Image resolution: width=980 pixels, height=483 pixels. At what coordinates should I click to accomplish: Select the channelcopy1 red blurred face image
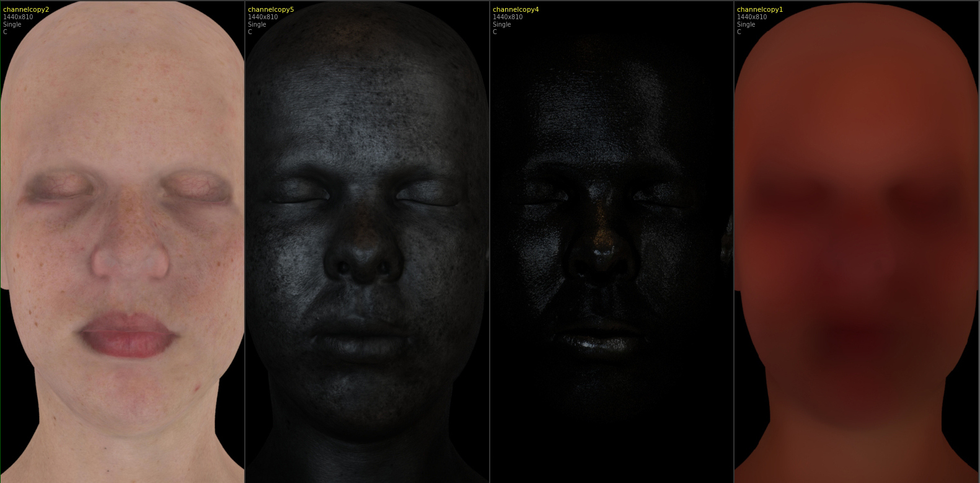click(x=857, y=248)
